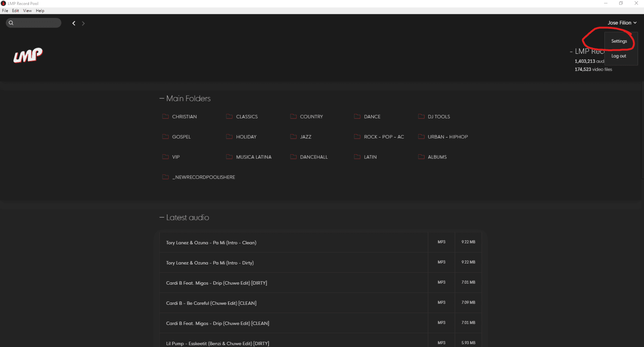
Task: Open the ROCK - POP - AC folder icon
Action: (x=357, y=137)
